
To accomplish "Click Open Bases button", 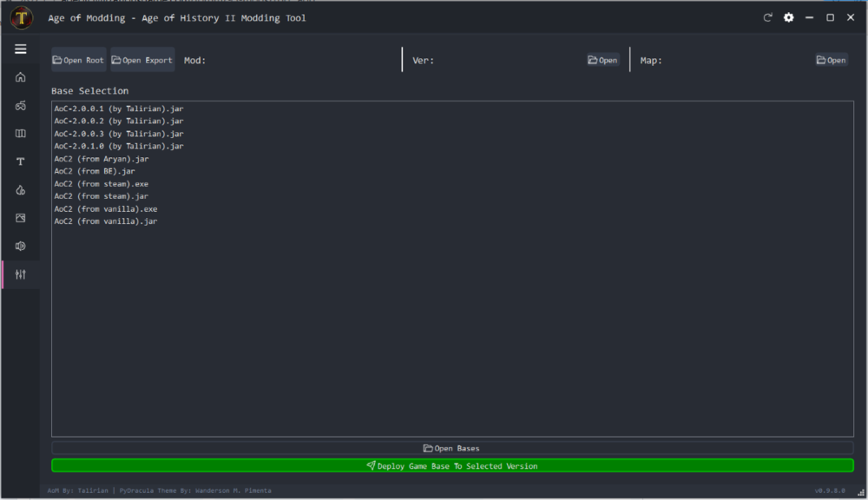I will tap(452, 448).
